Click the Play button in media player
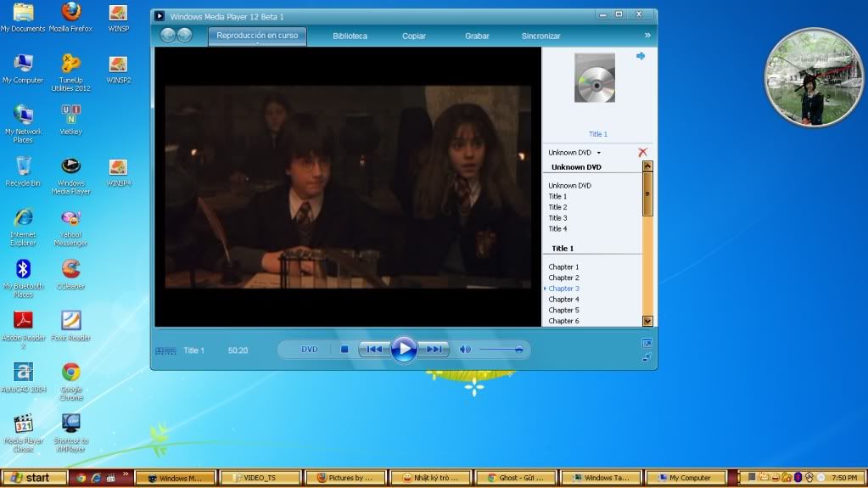Viewport: 868px width, 488px height. pyautogui.click(x=404, y=349)
